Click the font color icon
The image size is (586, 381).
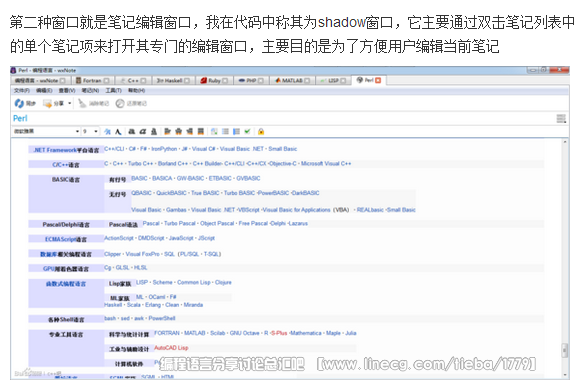tap(107, 131)
